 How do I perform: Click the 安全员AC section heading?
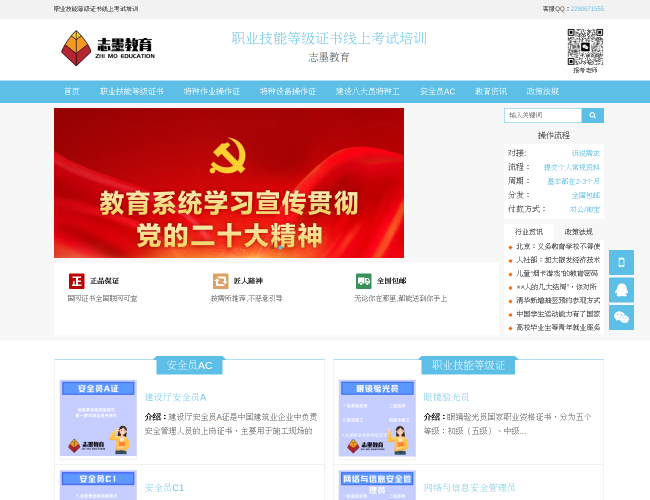pos(189,365)
